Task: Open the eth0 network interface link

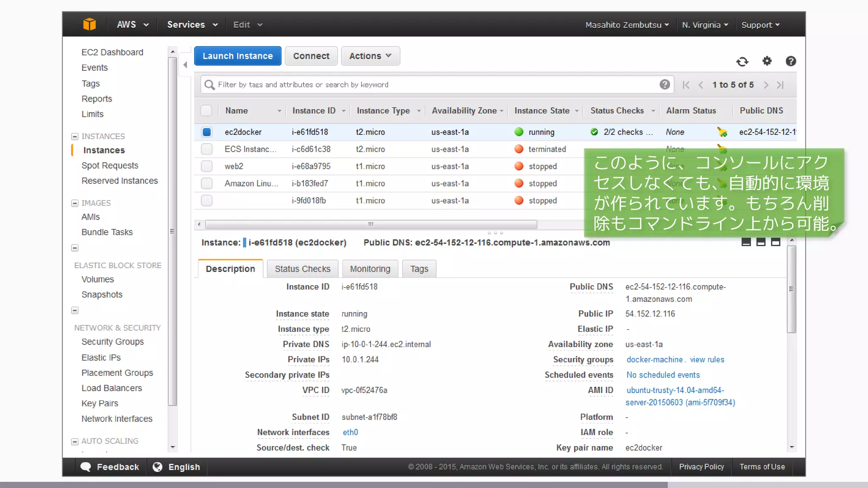Action: [x=350, y=433]
